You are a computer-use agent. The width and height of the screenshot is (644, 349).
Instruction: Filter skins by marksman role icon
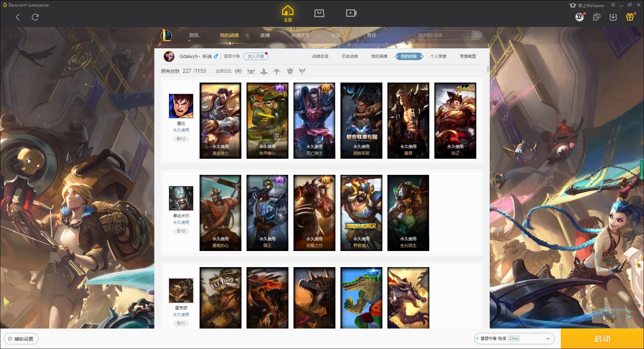click(x=277, y=71)
